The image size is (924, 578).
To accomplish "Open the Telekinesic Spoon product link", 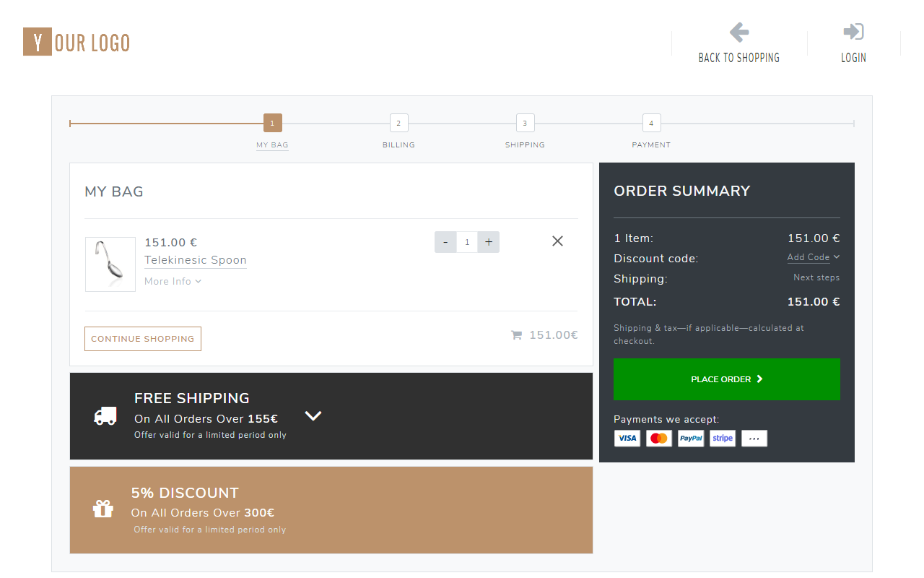I will (x=196, y=260).
